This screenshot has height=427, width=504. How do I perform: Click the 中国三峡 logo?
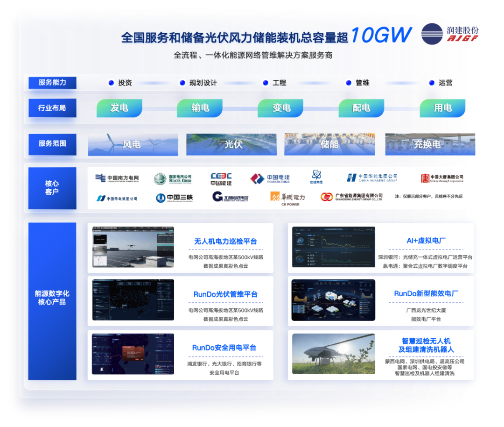(x=174, y=198)
